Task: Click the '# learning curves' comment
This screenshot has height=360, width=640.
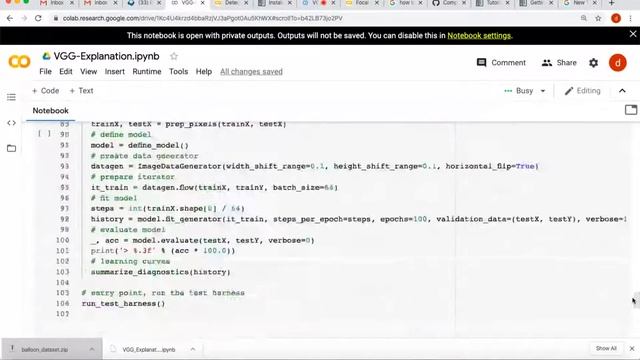Action: 130,261
